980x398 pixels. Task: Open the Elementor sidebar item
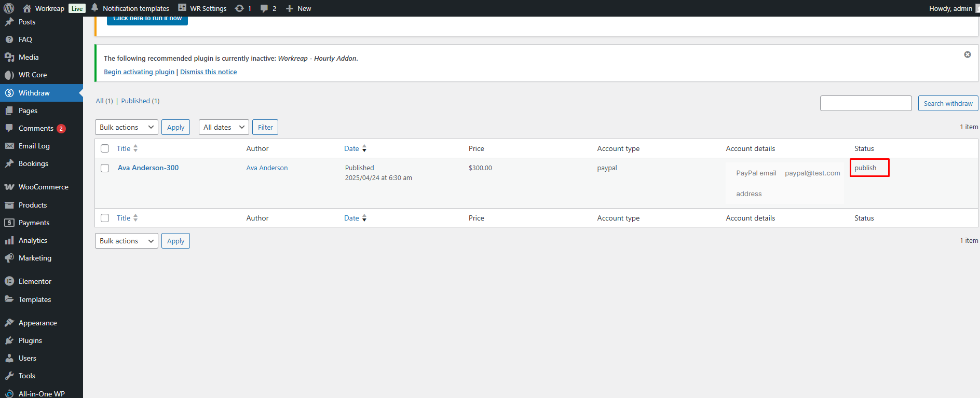coord(35,281)
